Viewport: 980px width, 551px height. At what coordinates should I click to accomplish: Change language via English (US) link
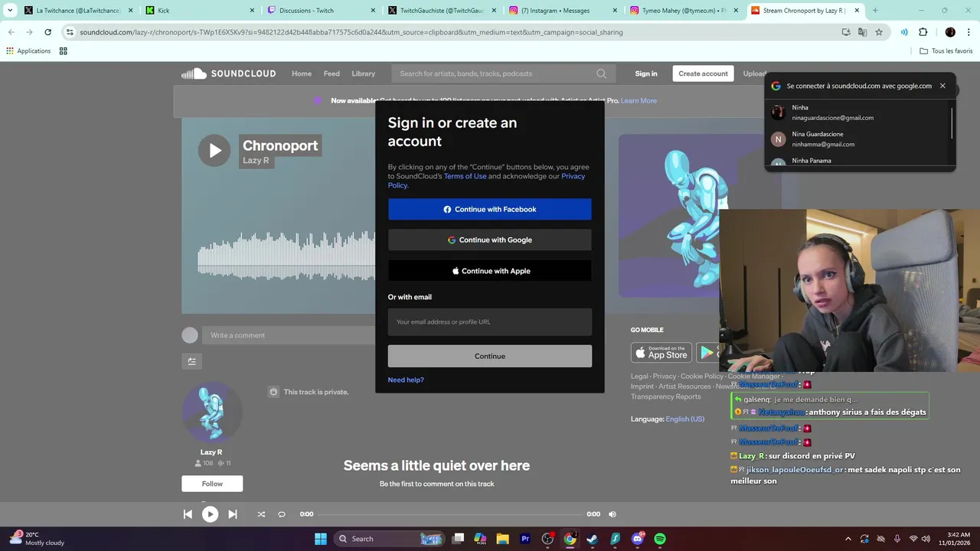click(685, 419)
